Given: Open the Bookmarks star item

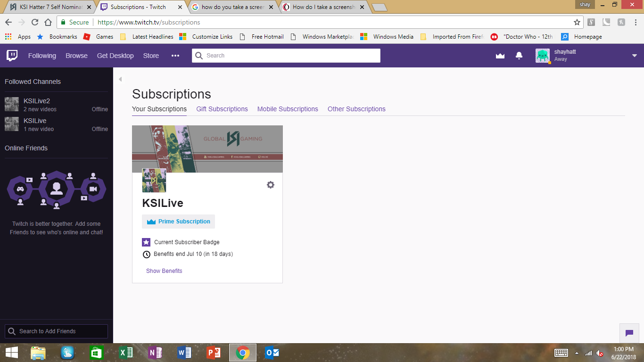Looking at the screenshot, I should [x=57, y=37].
